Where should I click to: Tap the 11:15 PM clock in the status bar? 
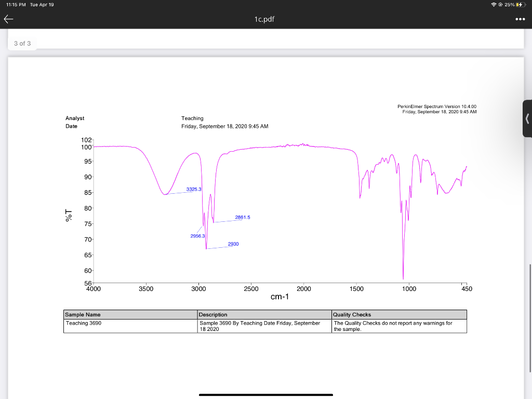[x=16, y=4]
